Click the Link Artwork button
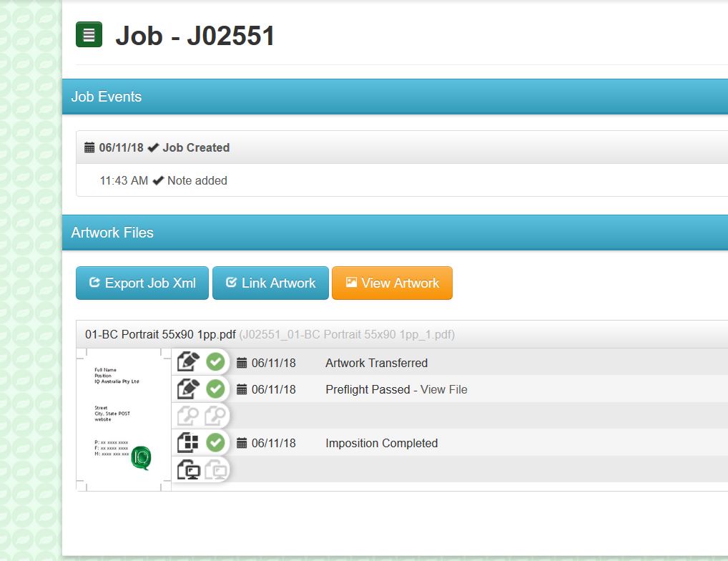 (x=271, y=283)
